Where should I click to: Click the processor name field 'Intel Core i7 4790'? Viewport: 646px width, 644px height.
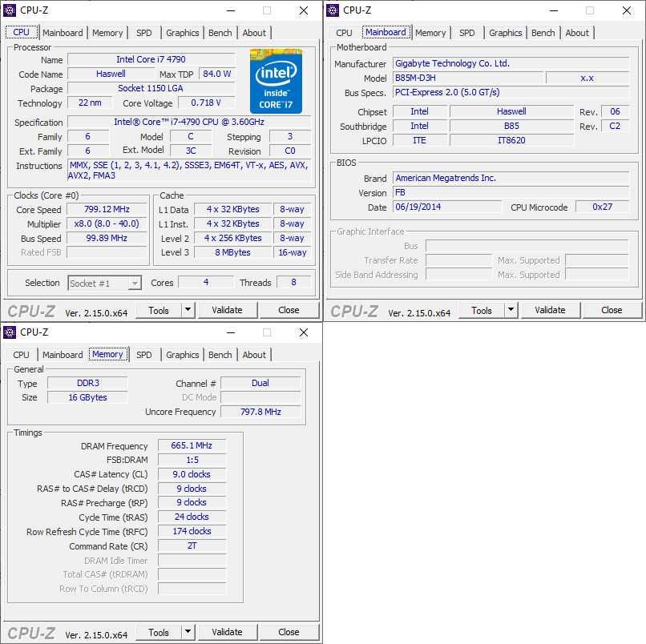click(151, 59)
